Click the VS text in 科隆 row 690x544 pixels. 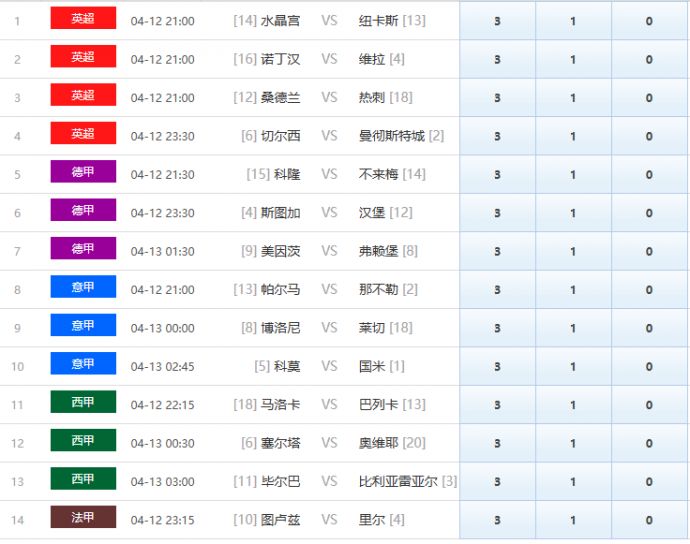coord(329,174)
